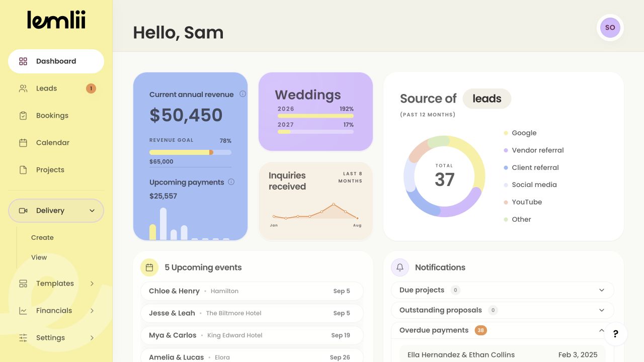
Task: Click the Leads notification badge
Action: (x=91, y=88)
